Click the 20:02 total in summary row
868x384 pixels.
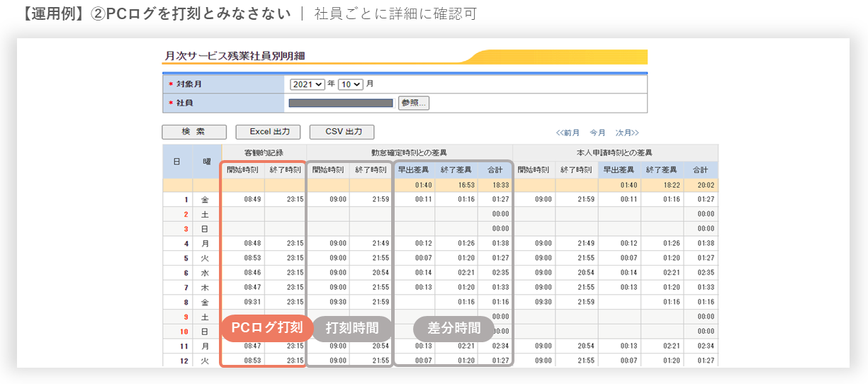click(706, 186)
